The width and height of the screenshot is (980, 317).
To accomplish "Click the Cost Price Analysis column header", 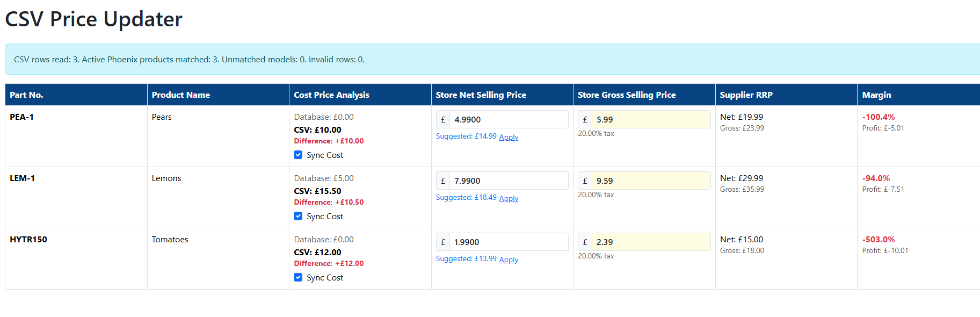I will tap(360, 95).
